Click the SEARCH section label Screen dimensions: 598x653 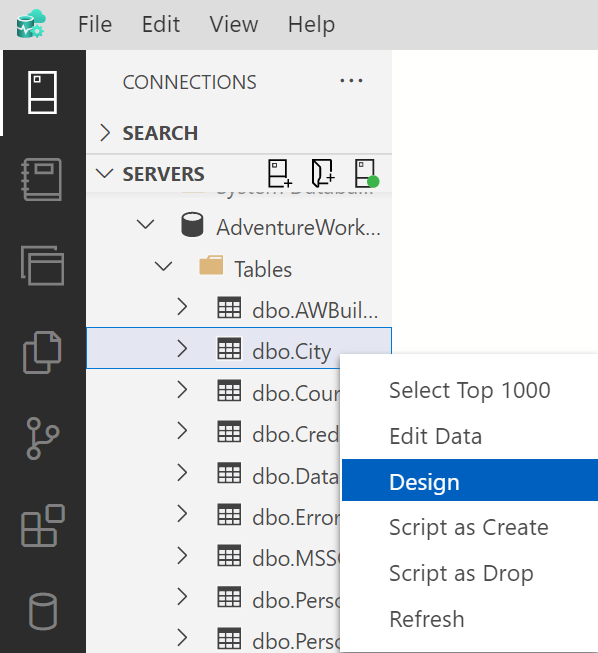coord(160,133)
